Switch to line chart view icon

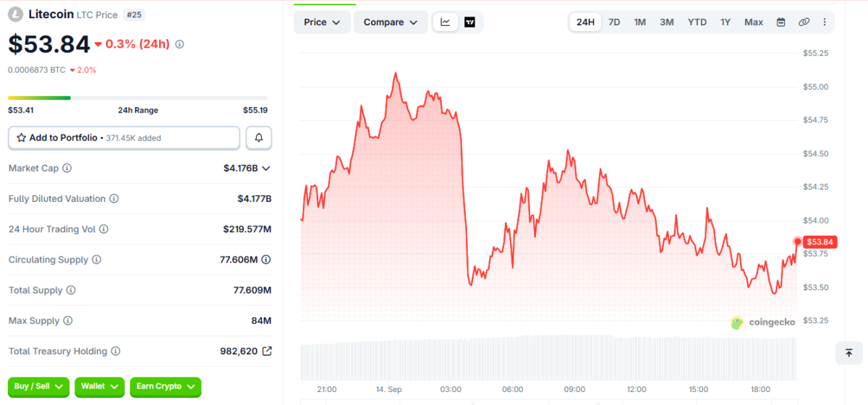[445, 22]
